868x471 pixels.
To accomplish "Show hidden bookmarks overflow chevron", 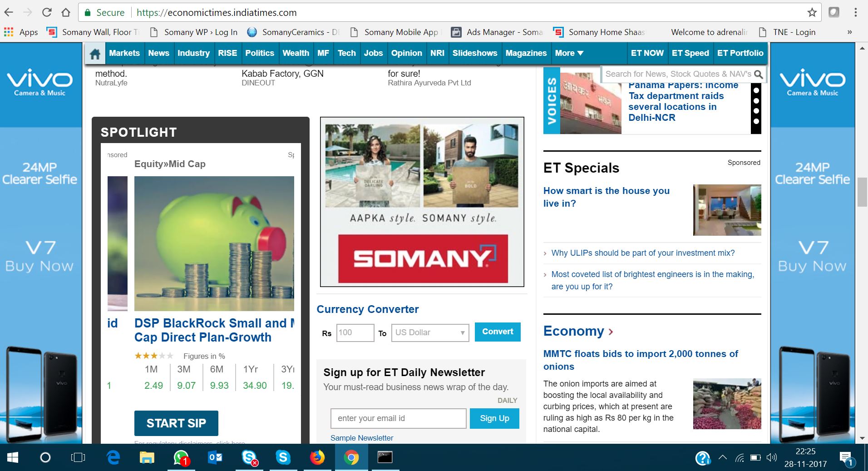I will tap(849, 32).
